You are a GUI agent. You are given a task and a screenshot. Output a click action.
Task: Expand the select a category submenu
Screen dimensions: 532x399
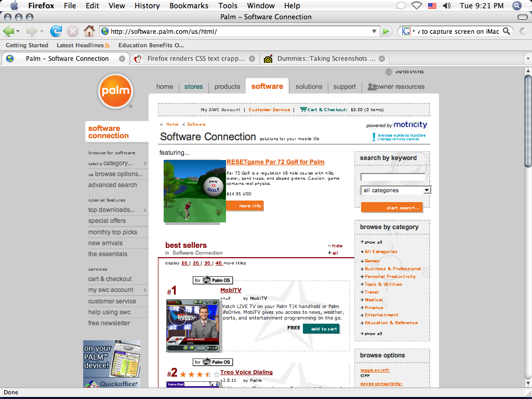(145, 164)
